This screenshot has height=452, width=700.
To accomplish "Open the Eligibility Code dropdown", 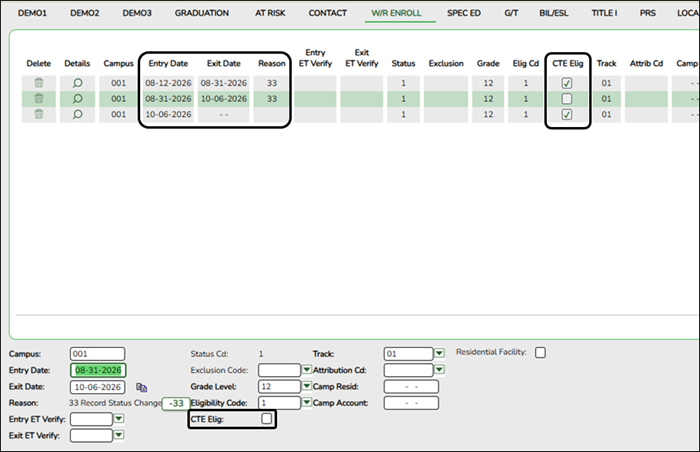I will [307, 402].
